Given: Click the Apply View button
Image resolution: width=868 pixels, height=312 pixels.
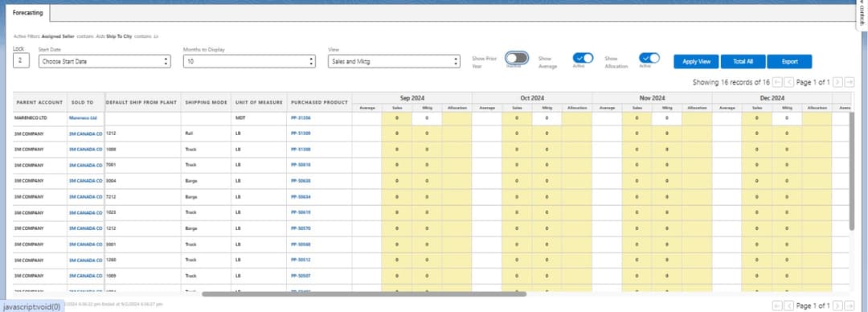Looking at the screenshot, I should click(696, 61).
